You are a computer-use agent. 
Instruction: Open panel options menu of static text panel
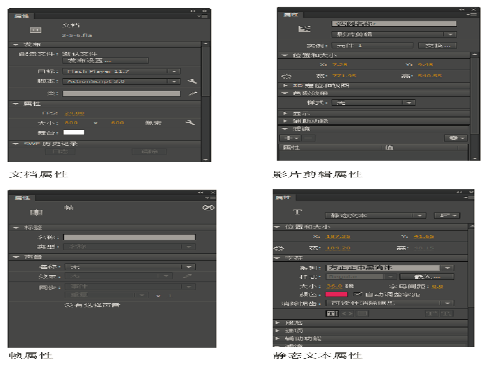click(x=469, y=198)
